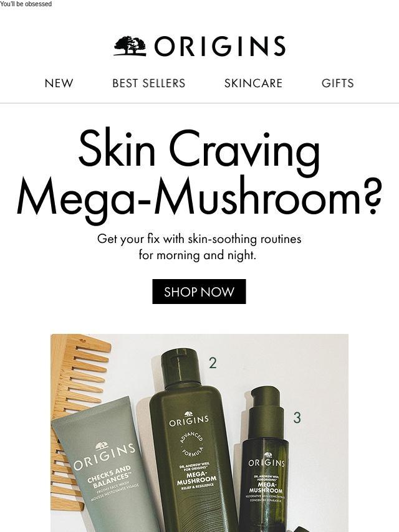
Task: Click the Origins tree logo icon
Action: click(130, 46)
